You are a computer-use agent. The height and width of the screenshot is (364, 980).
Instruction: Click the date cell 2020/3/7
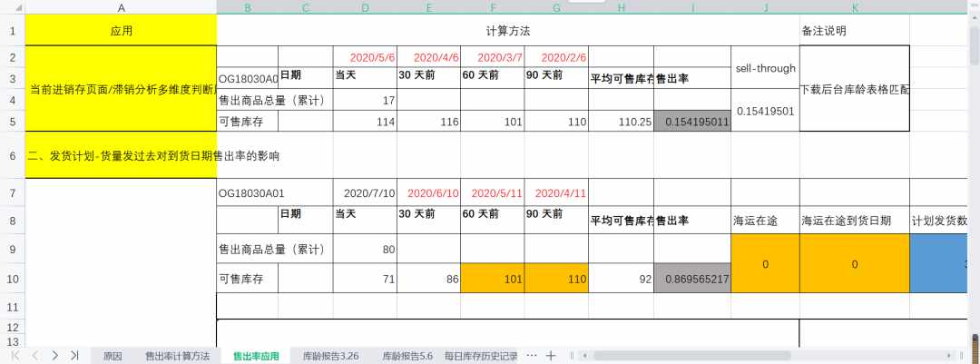tap(493, 56)
